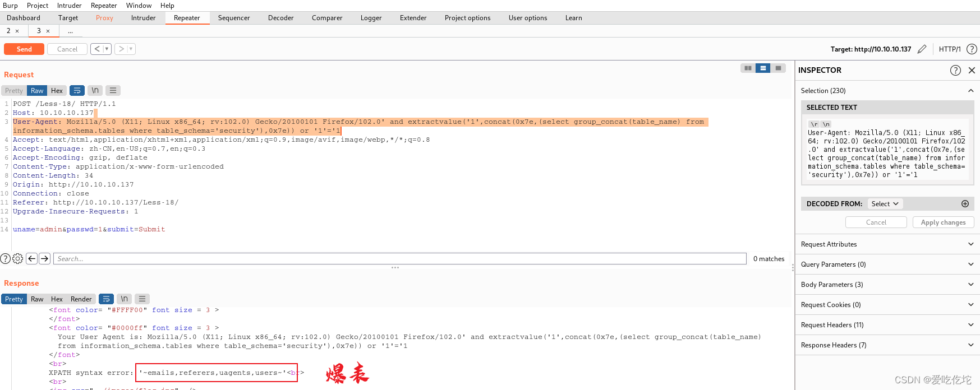Toggle show non-printable chars in Request
The image size is (980, 390).
[x=95, y=90]
